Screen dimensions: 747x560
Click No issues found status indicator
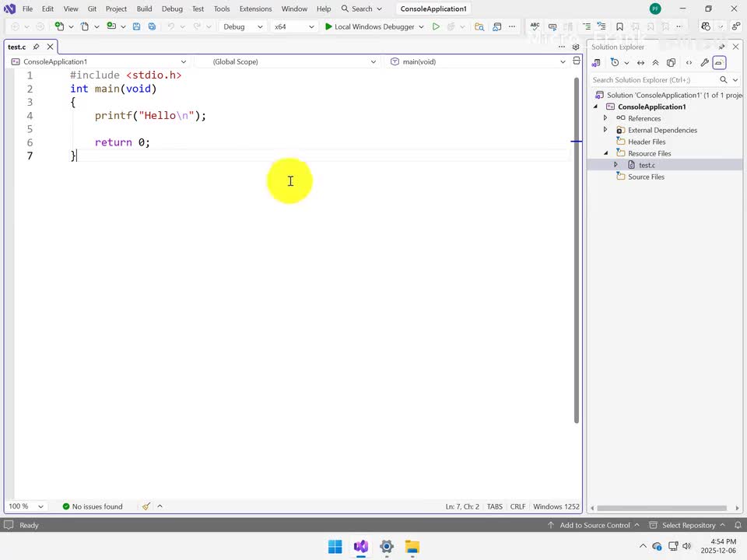click(93, 506)
